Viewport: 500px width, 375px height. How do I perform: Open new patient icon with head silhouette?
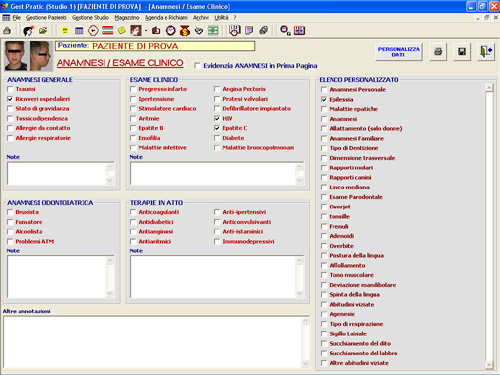point(28,31)
